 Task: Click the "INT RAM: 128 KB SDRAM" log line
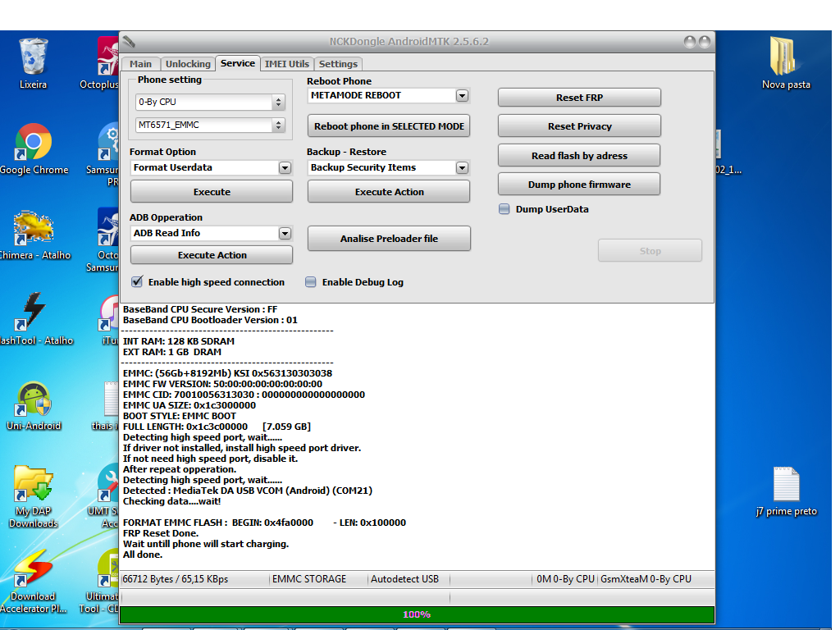click(x=178, y=341)
